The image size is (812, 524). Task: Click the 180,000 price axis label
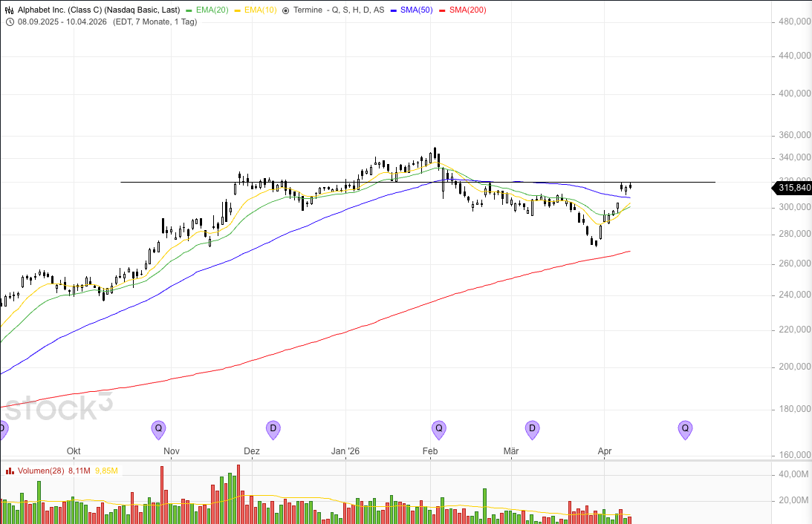(x=794, y=409)
